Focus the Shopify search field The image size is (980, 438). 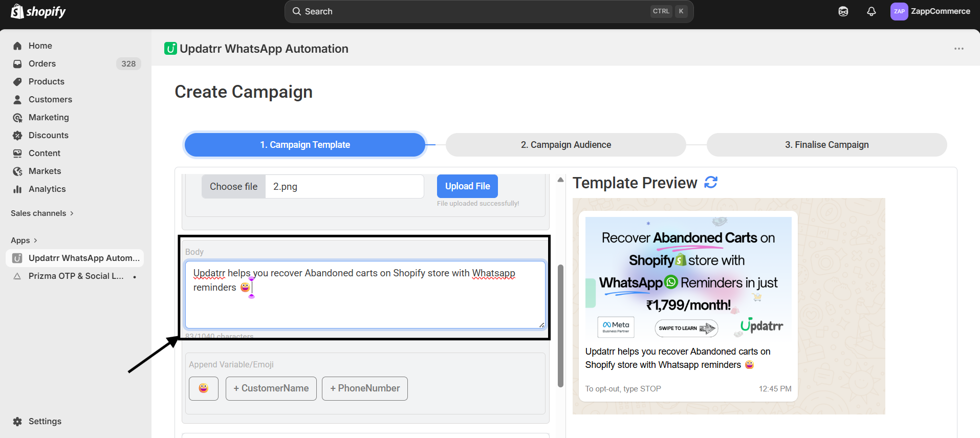(489, 11)
